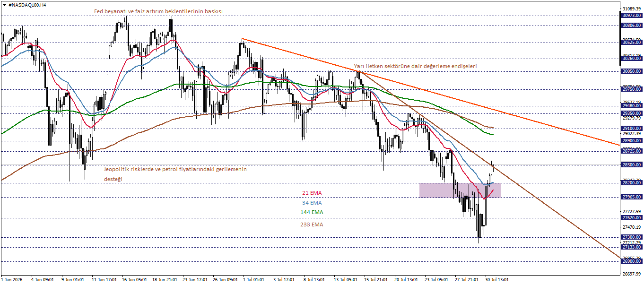Click the '1 Jul 01:01' time label
The width and height of the screenshot is (644, 285).
[254, 279]
